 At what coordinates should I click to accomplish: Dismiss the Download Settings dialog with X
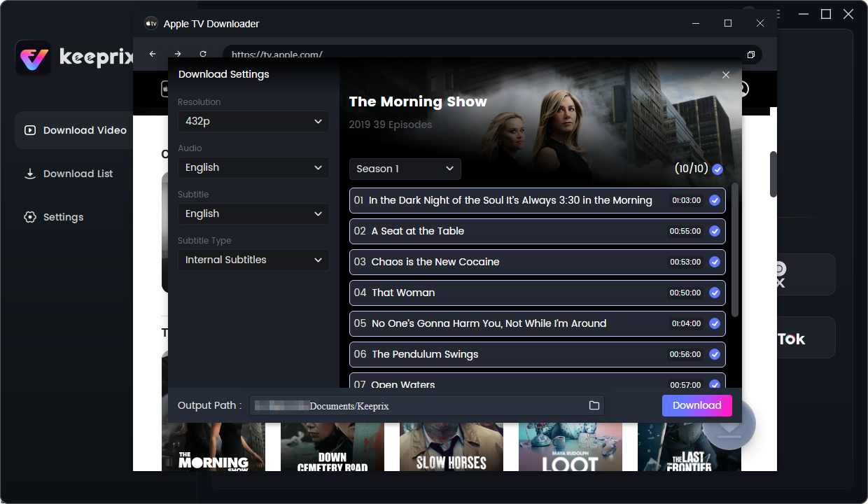coord(726,75)
